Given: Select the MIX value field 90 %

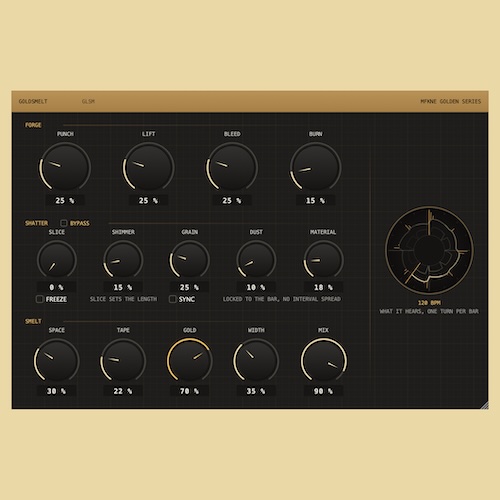Looking at the screenshot, I should pos(324,391).
